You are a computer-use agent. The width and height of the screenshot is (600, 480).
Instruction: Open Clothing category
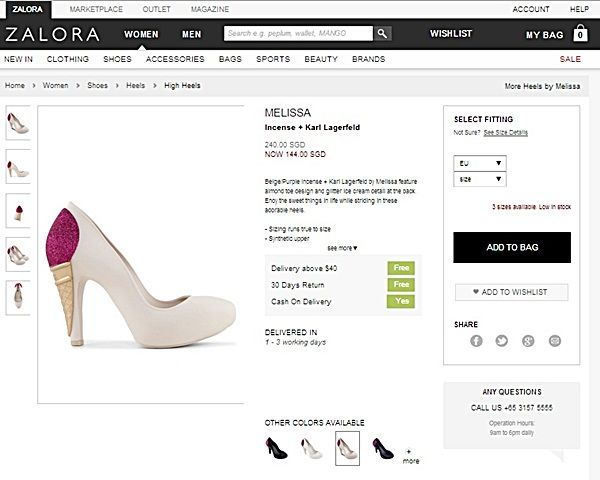(68, 59)
